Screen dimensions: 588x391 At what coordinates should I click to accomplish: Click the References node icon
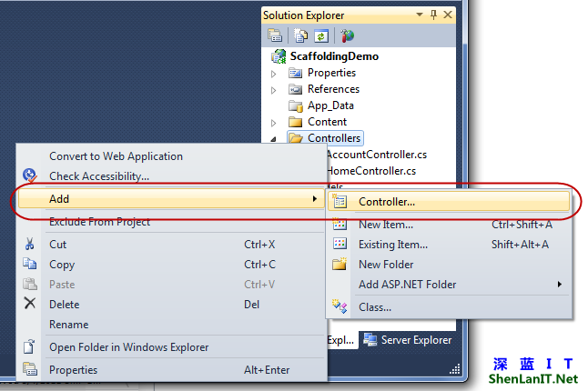tap(296, 89)
